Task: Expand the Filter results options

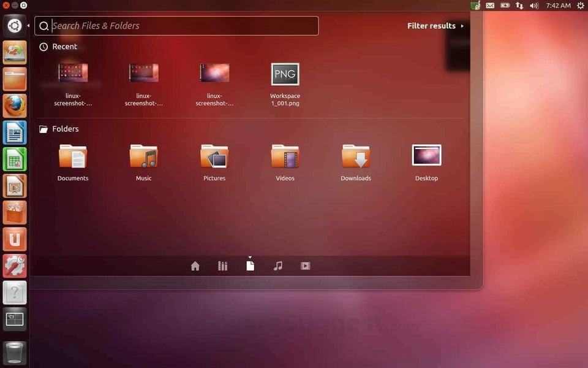Action: (434, 26)
